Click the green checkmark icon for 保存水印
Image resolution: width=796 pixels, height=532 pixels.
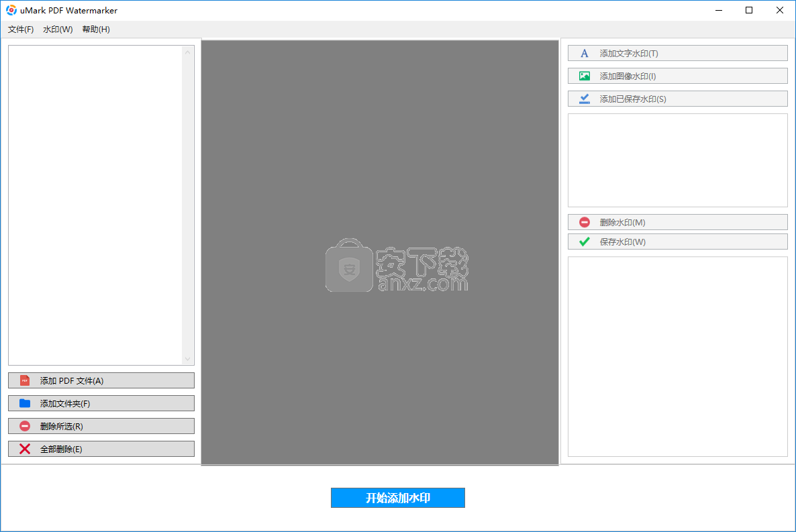pyautogui.click(x=585, y=242)
